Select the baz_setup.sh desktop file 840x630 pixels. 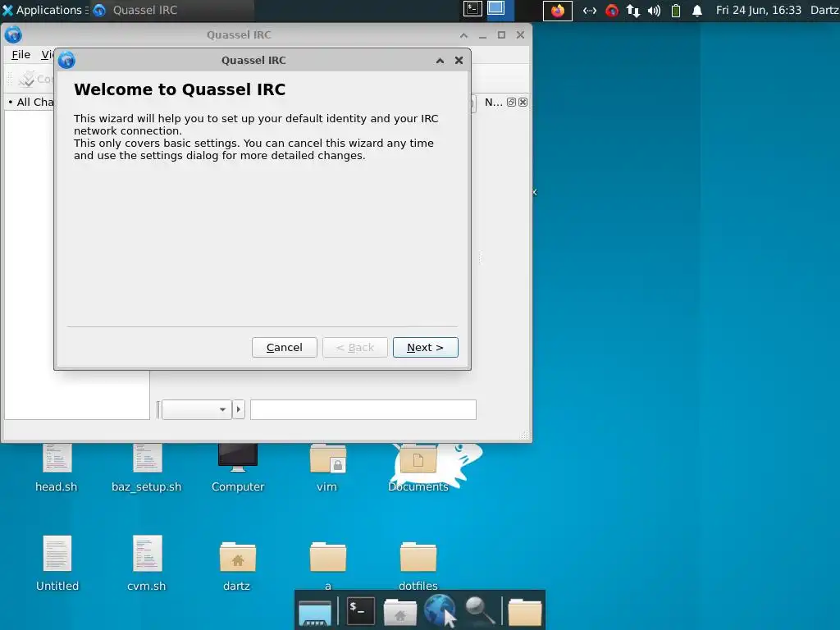[x=147, y=467]
